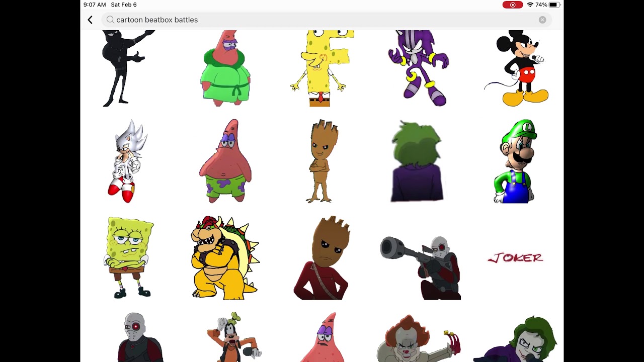Screen dimensions: 644x362
Task: Choose the purple Darkspine Sonic image
Action: (419, 68)
